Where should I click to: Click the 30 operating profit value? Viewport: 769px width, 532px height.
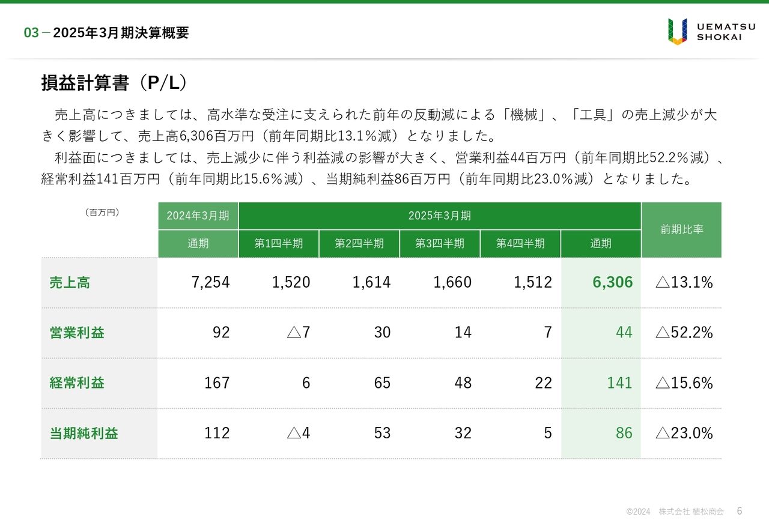(383, 333)
